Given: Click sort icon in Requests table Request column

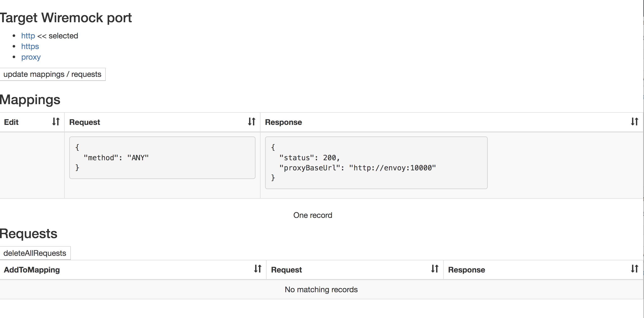Looking at the screenshot, I should (x=435, y=269).
